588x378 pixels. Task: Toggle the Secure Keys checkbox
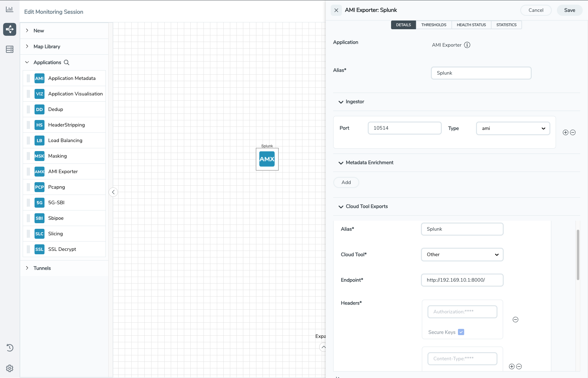[461, 332]
